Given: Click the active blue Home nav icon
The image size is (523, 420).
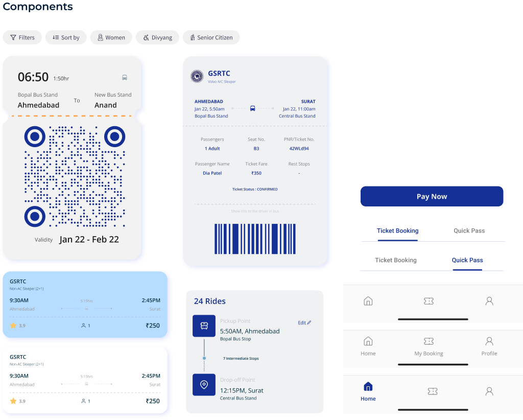Looking at the screenshot, I should (368, 387).
